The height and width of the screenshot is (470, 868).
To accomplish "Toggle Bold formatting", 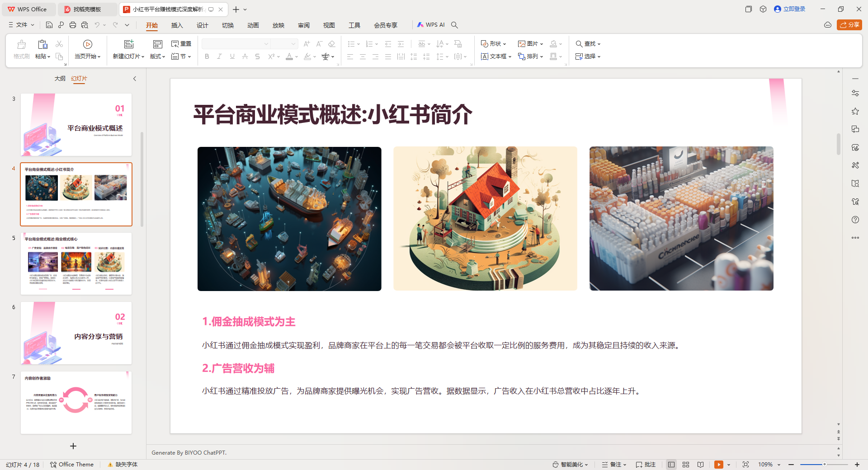I will point(207,56).
